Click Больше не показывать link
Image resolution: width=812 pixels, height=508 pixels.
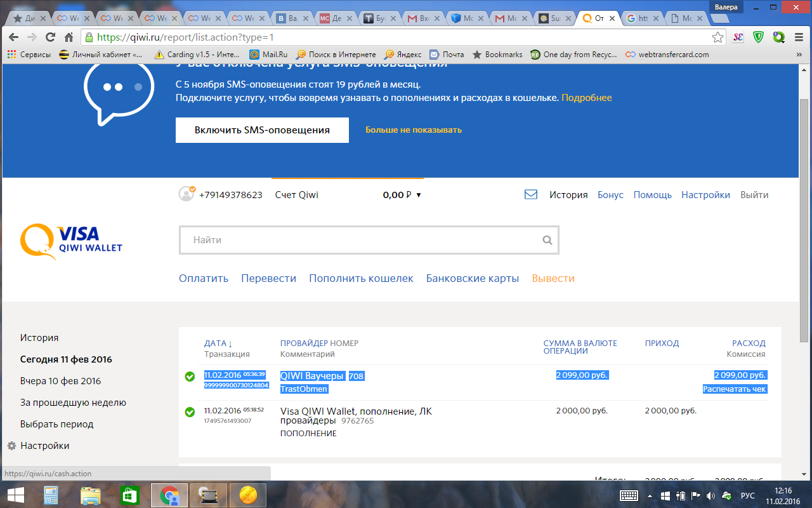point(414,130)
